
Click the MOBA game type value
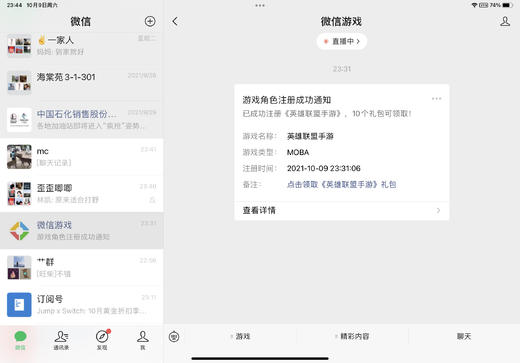point(298,152)
